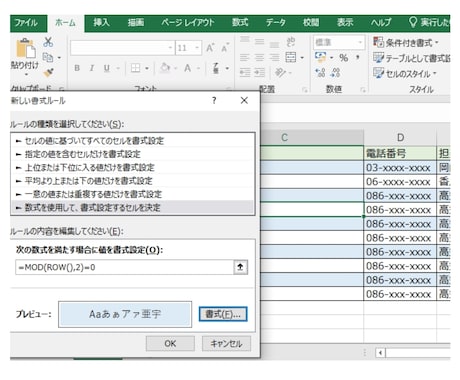This screenshot has height=380, width=460.
Task: Click the column D header
Action: tap(400, 137)
